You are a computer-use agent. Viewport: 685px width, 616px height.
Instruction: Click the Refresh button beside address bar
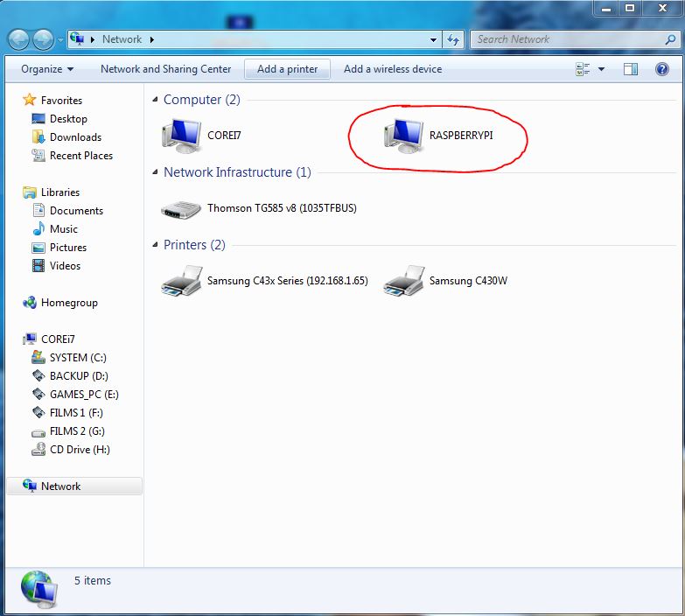click(453, 39)
